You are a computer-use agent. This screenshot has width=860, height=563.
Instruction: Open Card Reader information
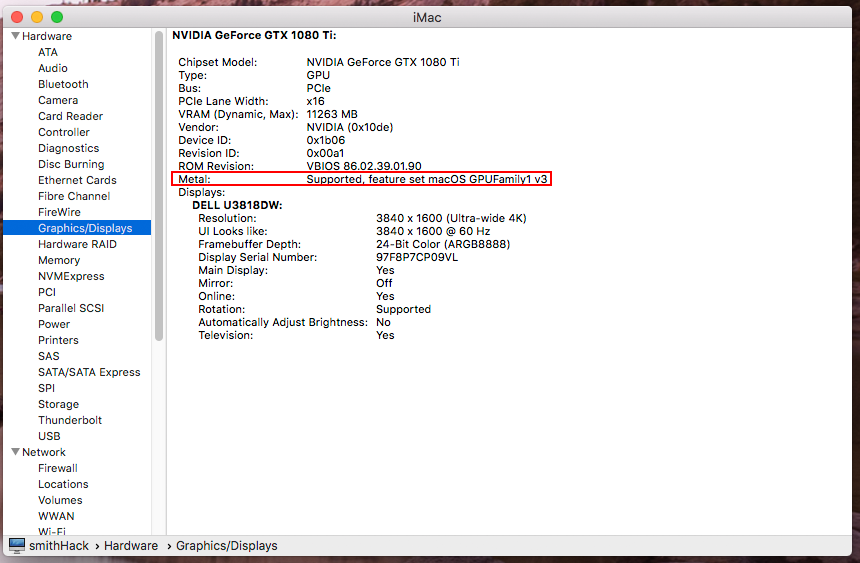(70, 116)
